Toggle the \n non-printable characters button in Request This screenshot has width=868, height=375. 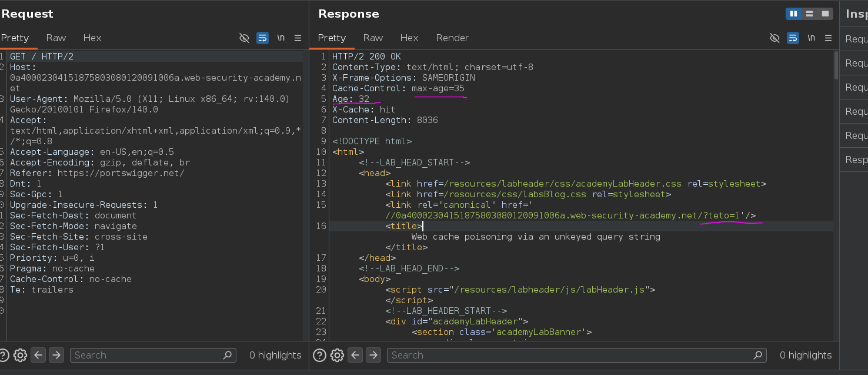[281, 38]
